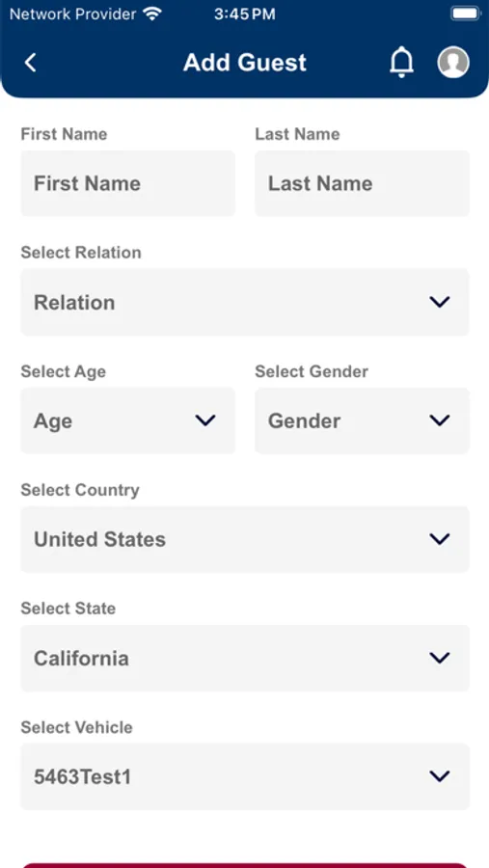Open the Gender dropdown
489x868 pixels.
point(363,420)
